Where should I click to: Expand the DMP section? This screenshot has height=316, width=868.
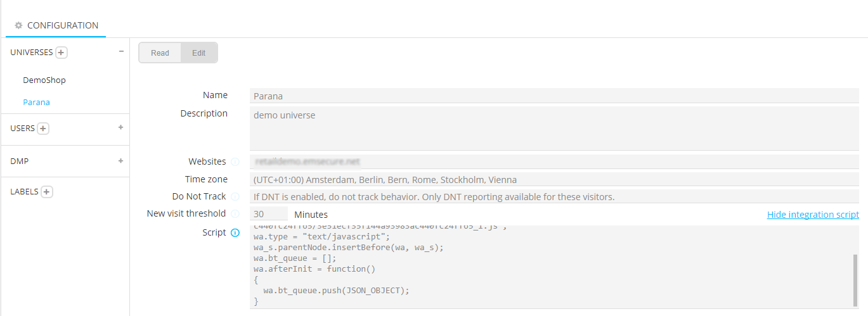[120, 161]
